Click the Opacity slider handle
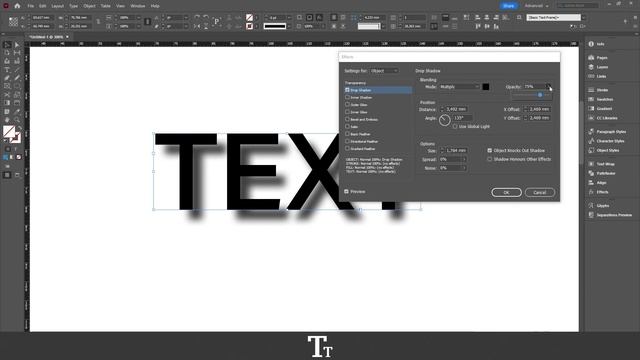This screenshot has height=360, width=640. click(540, 95)
